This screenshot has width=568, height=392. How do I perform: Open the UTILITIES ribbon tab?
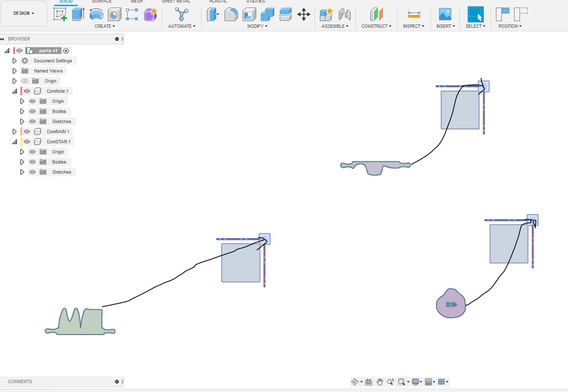tap(255, 2)
